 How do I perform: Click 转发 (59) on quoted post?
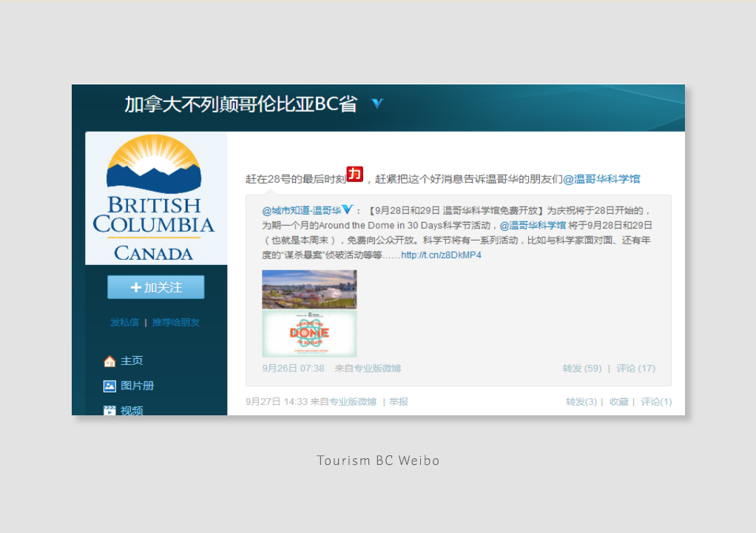pos(582,369)
